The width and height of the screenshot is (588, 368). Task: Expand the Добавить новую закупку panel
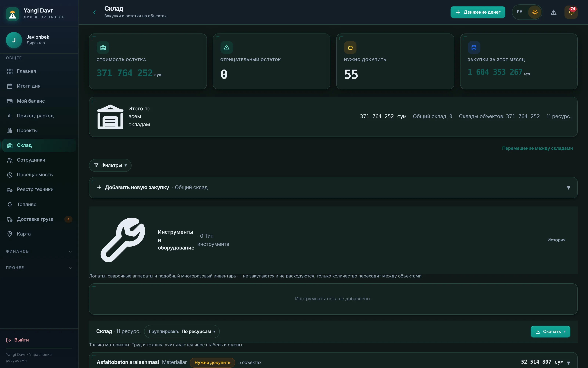click(x=333, y=188)
